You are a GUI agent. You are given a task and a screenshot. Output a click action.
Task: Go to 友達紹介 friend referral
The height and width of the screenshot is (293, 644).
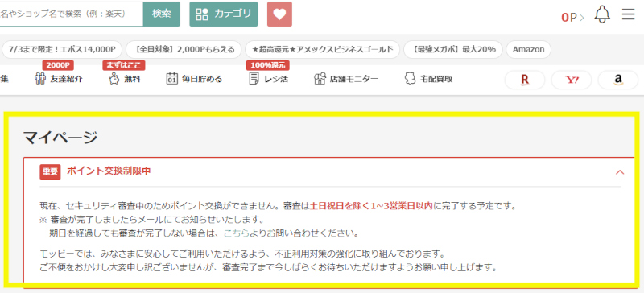coord(58,79)
